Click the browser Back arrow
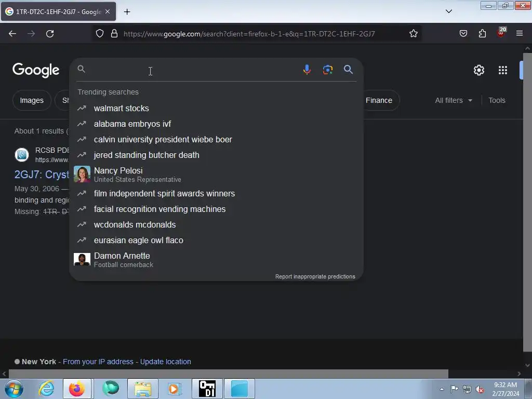This screenshot has width=532, height=399. pos(12,34)
